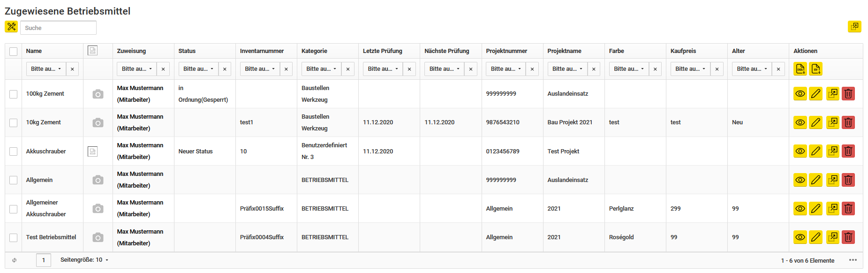Delete the 100kg Zement entry
Image resolution: width=868 pixels, height=273 pixels.
848,94
